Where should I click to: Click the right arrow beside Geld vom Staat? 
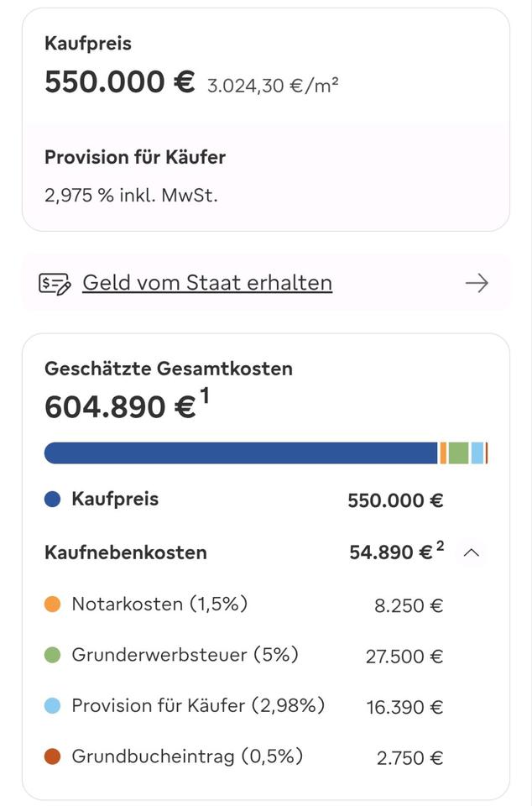click(477, 284)
